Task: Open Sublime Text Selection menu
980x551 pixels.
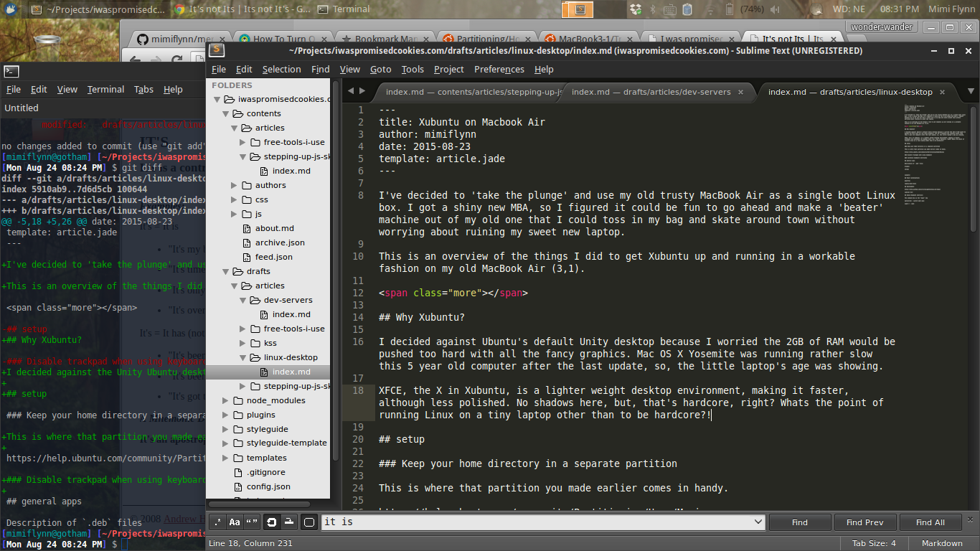Action: 281,70
